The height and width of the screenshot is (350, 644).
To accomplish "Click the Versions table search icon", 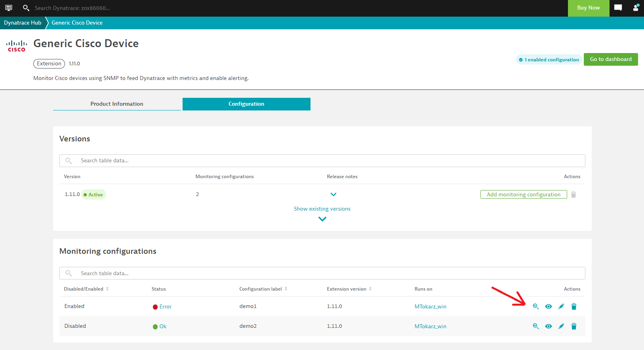I will (x=69, y=161).
